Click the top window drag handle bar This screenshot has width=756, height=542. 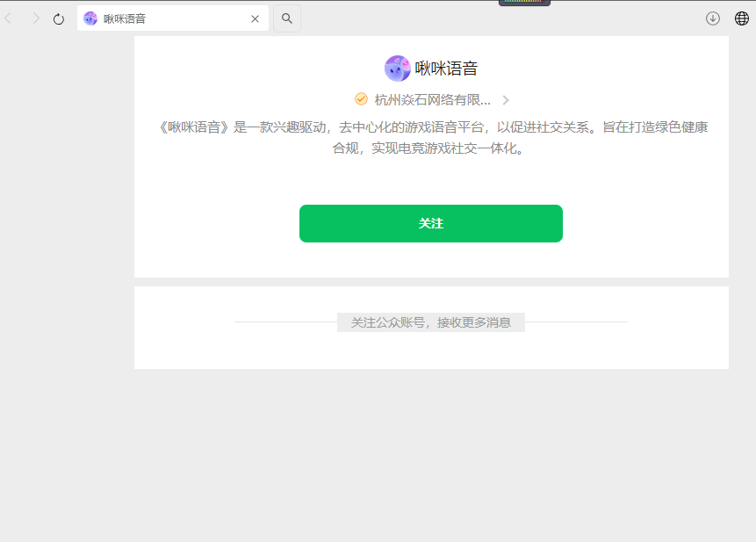coord(524,3)
